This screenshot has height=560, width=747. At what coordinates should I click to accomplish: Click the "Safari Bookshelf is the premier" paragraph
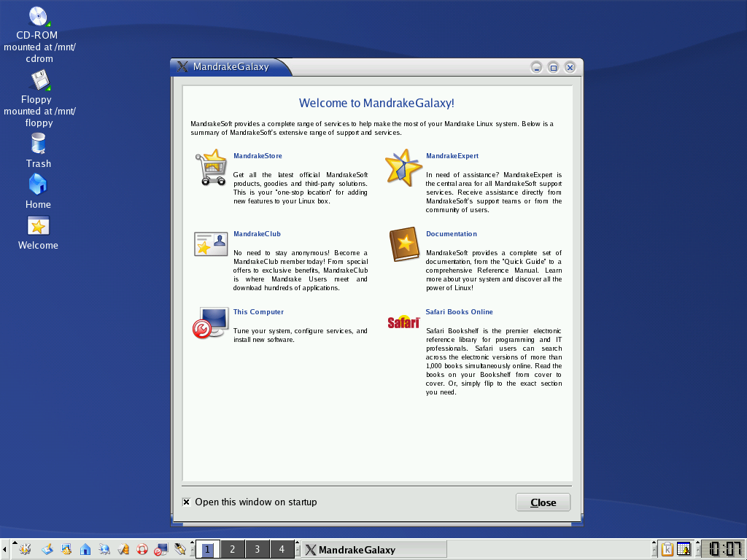494,362
